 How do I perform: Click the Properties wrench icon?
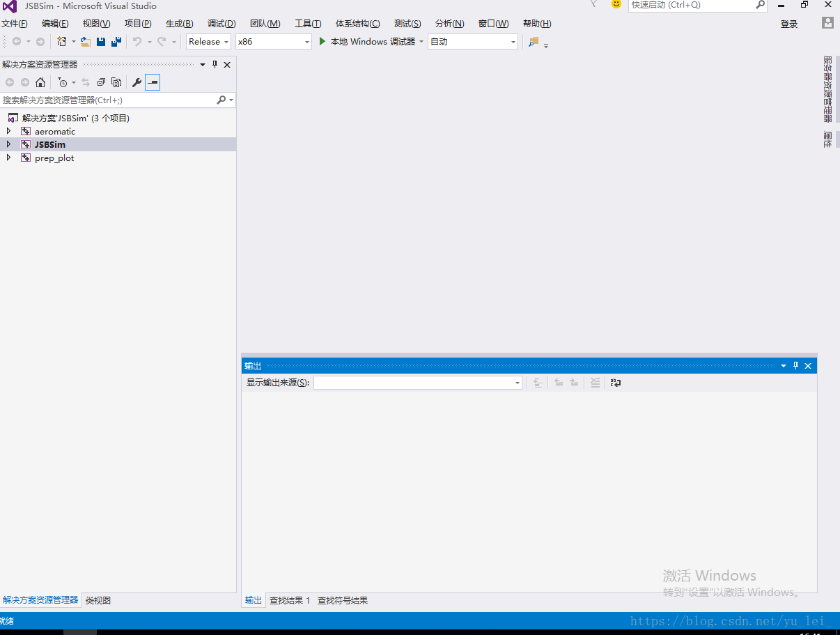[137, 82]
